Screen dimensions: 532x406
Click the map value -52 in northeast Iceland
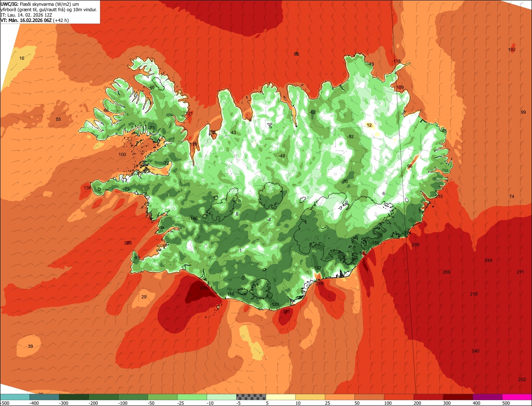coord(350,137)
